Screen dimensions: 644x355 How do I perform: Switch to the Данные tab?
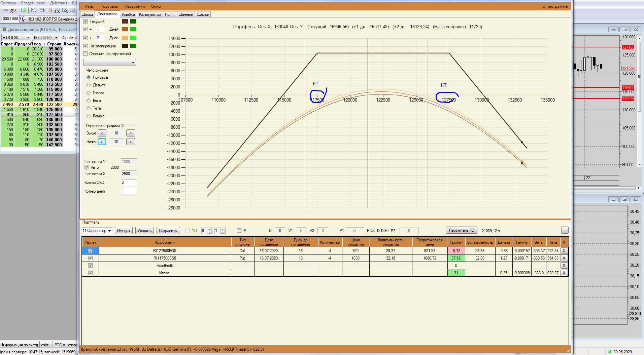coord(186,14)
